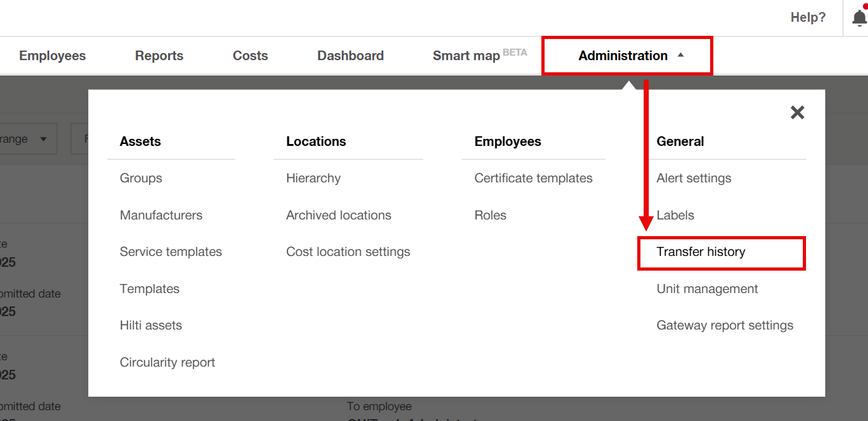Open Circularity report entry
868x421 pixels.
[x=167, y=363]
